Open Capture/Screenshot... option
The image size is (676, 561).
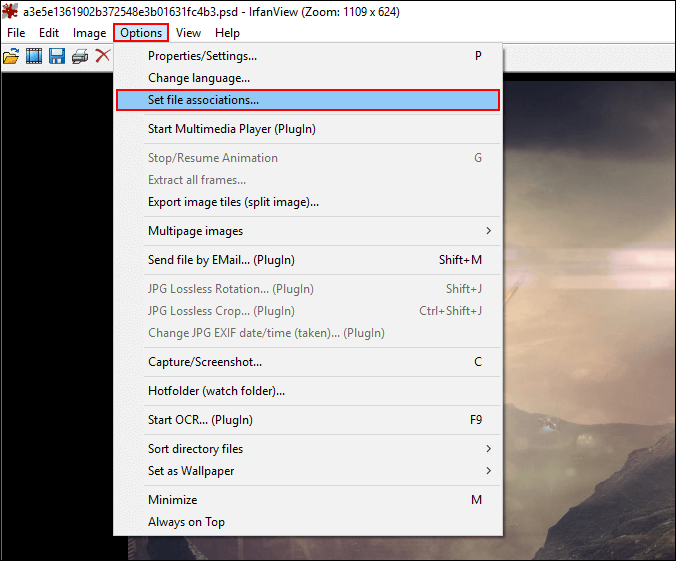[308, 362]
